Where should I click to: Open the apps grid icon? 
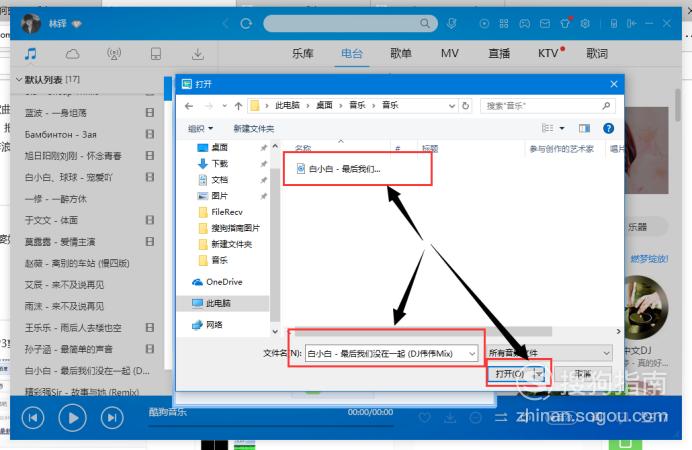pyautogui.click(x=504, y=23)
